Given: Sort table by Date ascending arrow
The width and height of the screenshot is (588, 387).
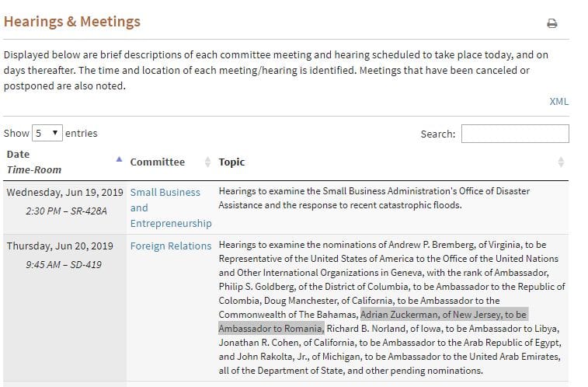Looking at the screenshot, I should coord(119,159).
